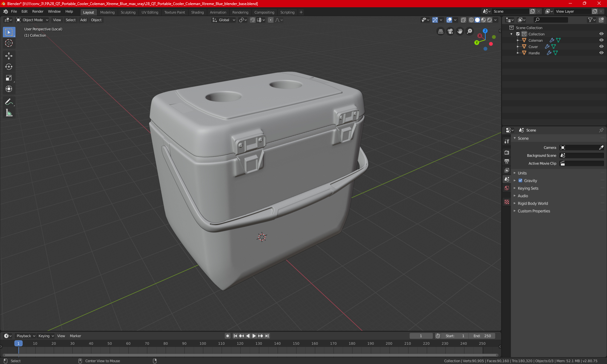Open the Keying popover in timeline
This screenshot has width=607, height=364.
[46, 336]
